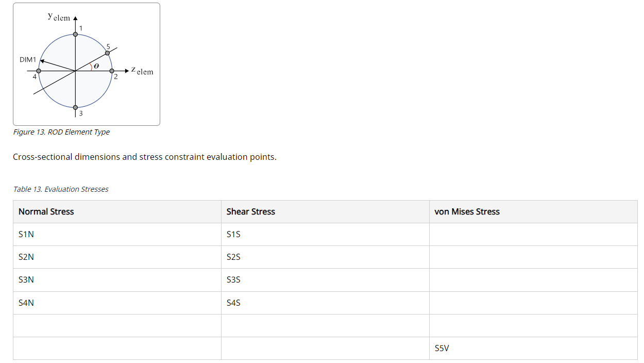Click the cross-sectional dimensions description text
The width and height of the screenshot is (644, 363).
[x=145, y=157]
